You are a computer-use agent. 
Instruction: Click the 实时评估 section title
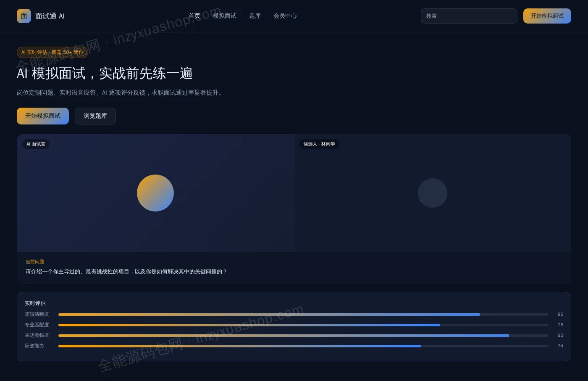click(x=35, y=303)
